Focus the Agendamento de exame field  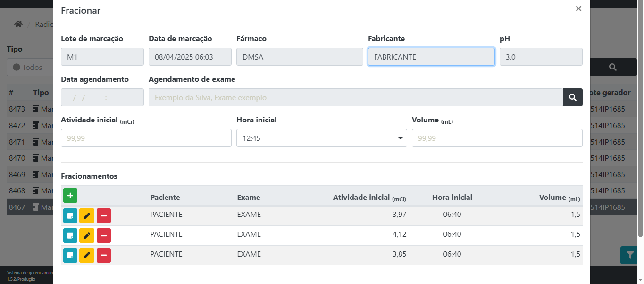pyautogui.click(x=355, y=97)
